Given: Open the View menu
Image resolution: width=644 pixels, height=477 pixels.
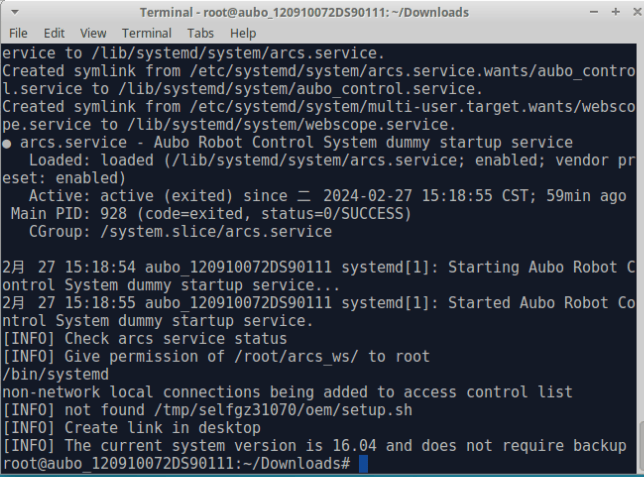Looking at the screenshot, I should tap(93, 33).
